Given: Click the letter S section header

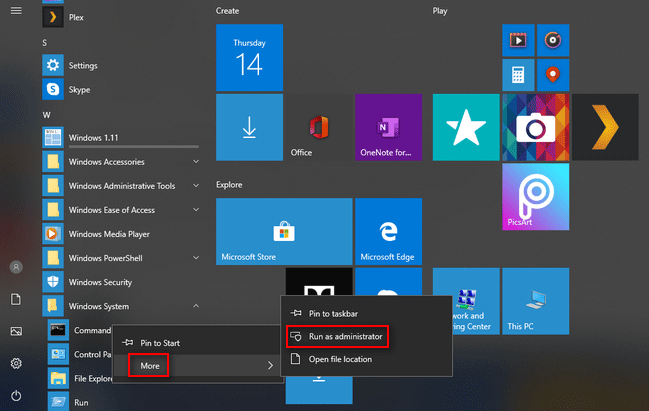Looking at the screenshot, I should 44,43.
